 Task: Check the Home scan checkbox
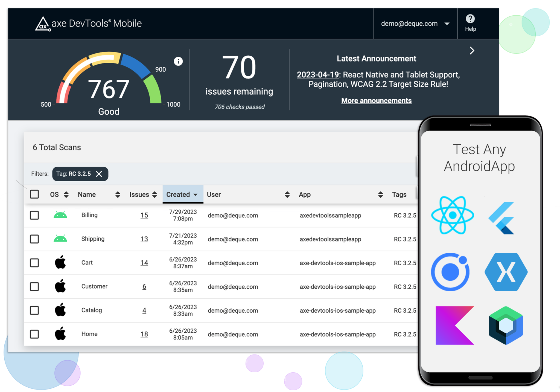coord(34,334)
